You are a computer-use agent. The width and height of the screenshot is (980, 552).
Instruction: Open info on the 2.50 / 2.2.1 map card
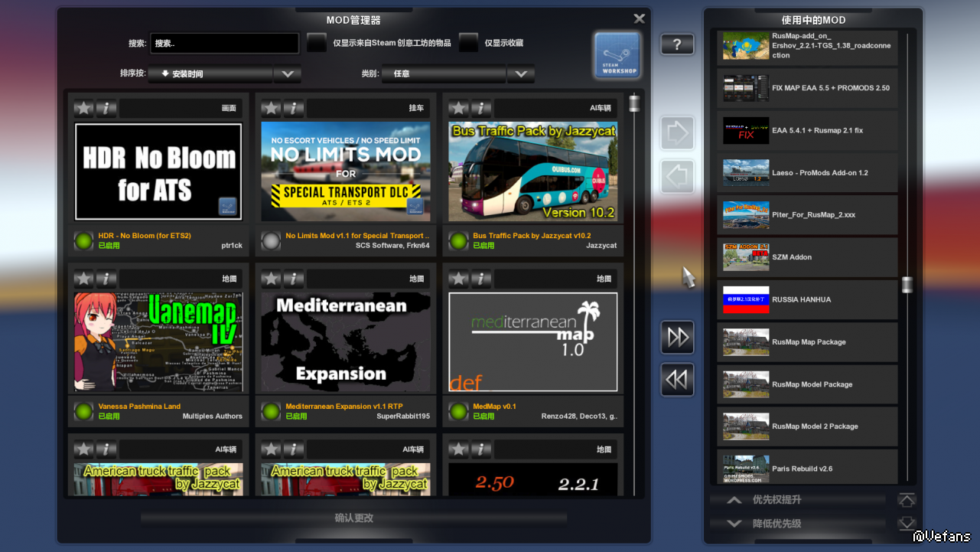(481, 449)
